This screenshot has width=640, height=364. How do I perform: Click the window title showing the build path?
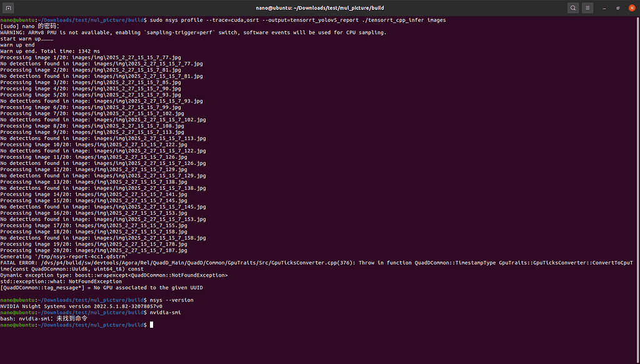(320, 7)
